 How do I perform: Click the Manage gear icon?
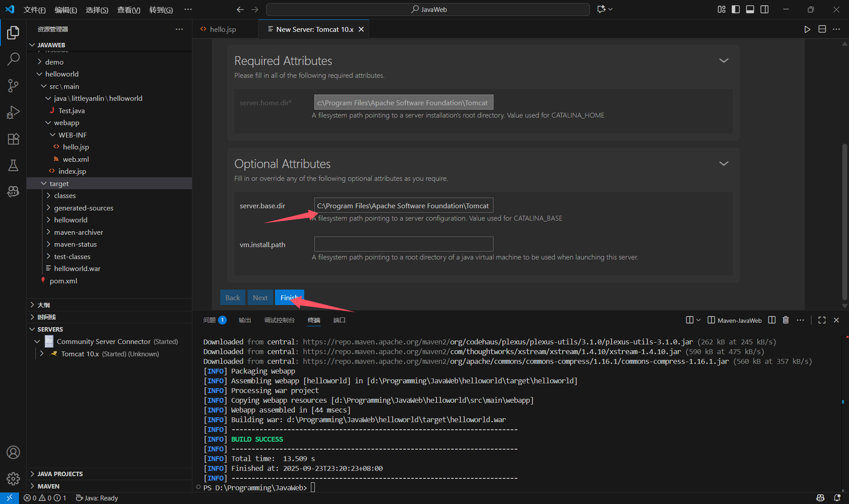[x=13, y=478]
